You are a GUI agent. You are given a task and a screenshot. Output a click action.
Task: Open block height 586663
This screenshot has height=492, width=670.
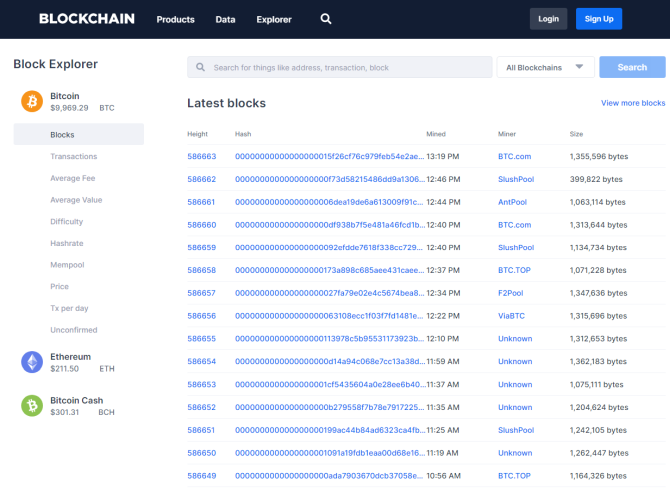[x=202, y=156]
